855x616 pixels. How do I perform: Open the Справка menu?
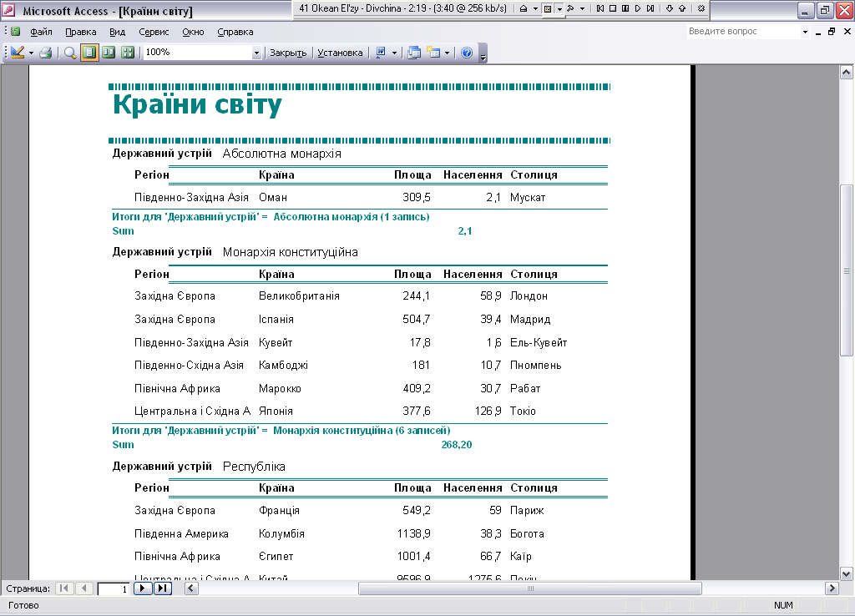tap(235, 33)
